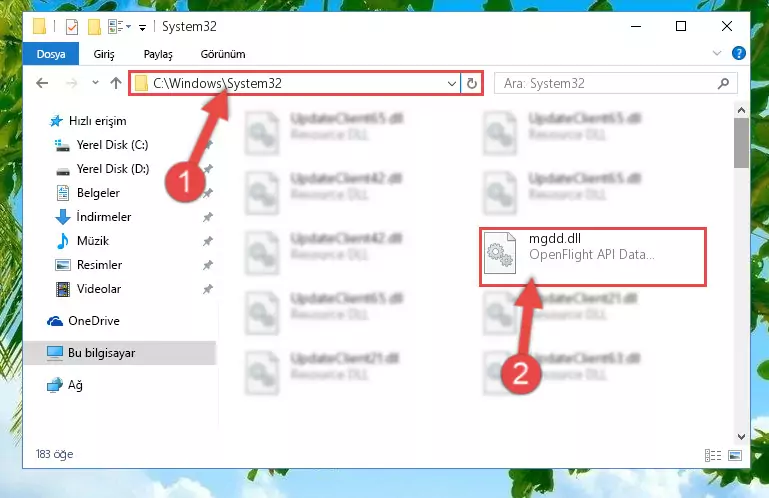Click the address bar path C:\Windows\System32
The height and width of the screenshot is (498, 769).
coord(217,83)
